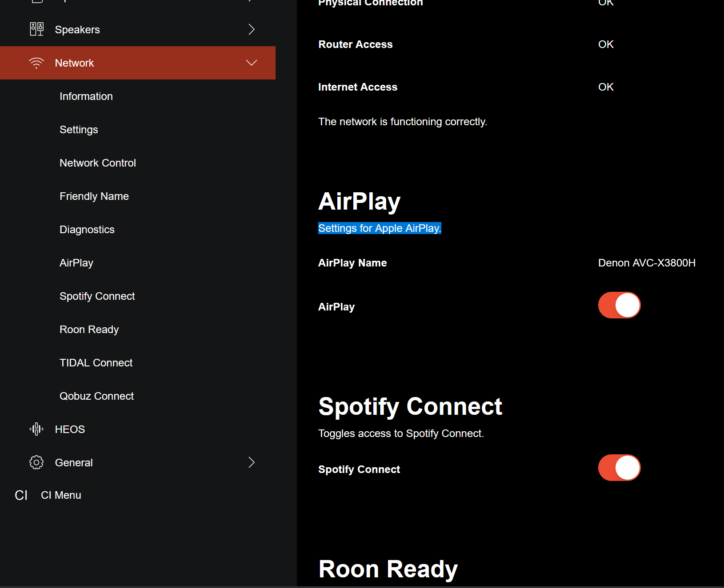724x588 pixels.
Task: Open the Network Information page
Action: click(86, 96)
